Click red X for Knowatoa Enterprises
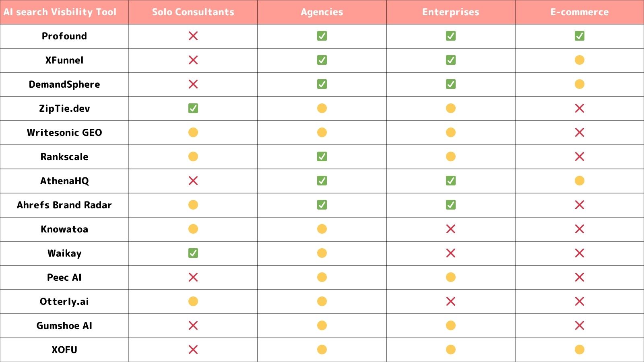This screenshot has width=644, height=362. (451, 229)
